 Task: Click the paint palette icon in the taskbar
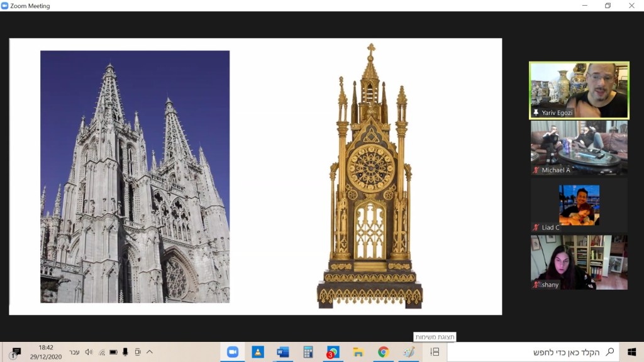[409, 352]
